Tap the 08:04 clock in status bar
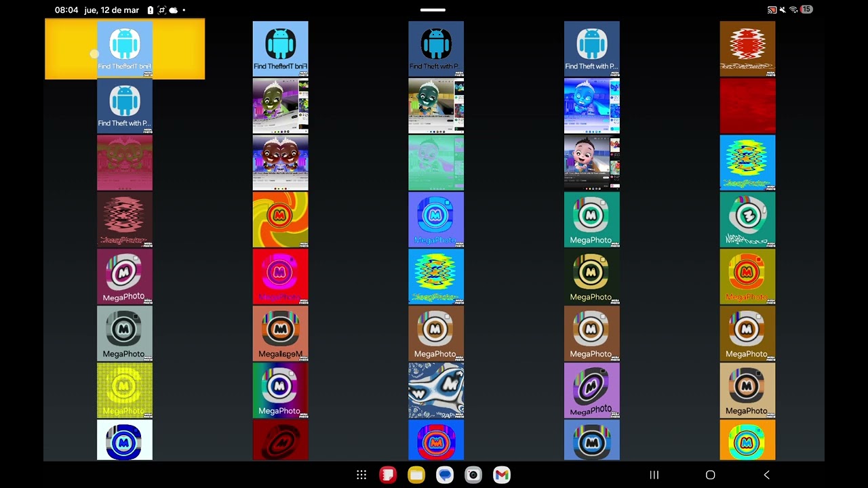The image size is (868, 488). pos(66,10)
